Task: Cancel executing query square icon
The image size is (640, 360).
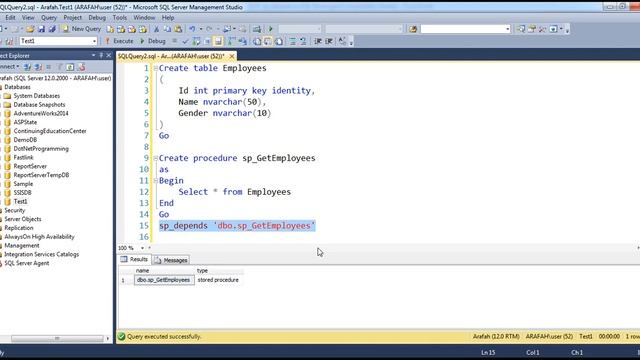Action: coord(174,41)
